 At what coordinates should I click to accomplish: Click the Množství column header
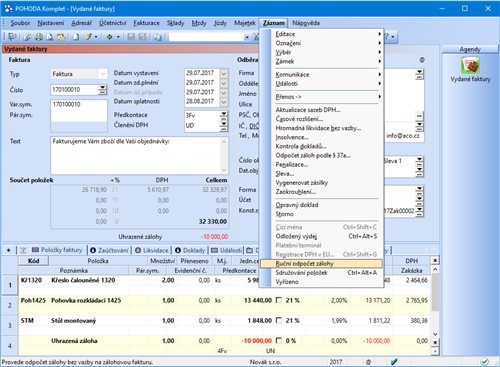[162, 261]
